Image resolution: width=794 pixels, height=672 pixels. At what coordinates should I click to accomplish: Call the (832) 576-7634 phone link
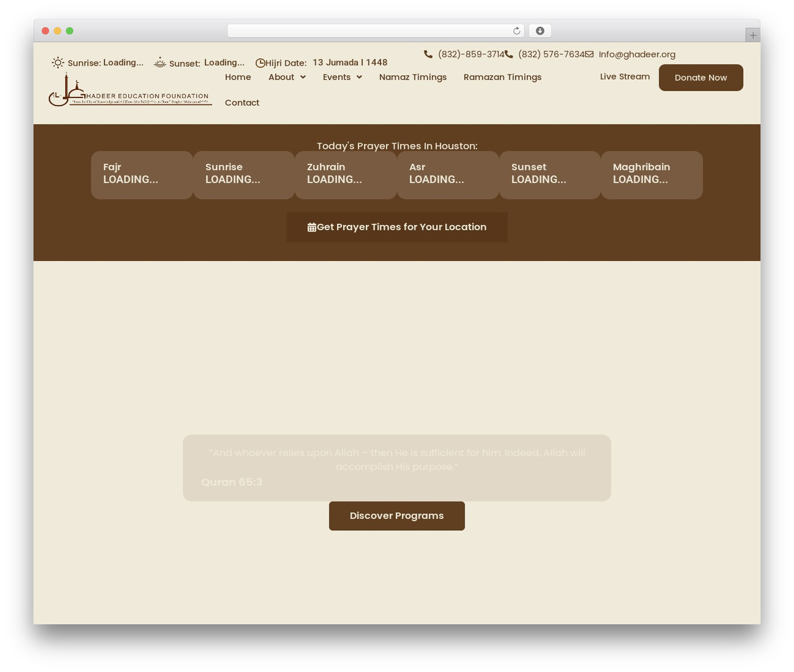click(x=551, y=54)
